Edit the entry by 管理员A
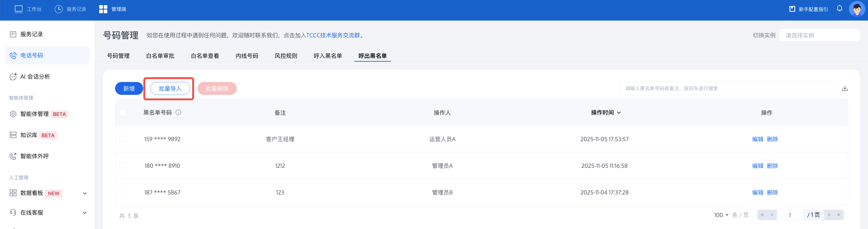The image size is (868, 229). [x=757, y=166]
